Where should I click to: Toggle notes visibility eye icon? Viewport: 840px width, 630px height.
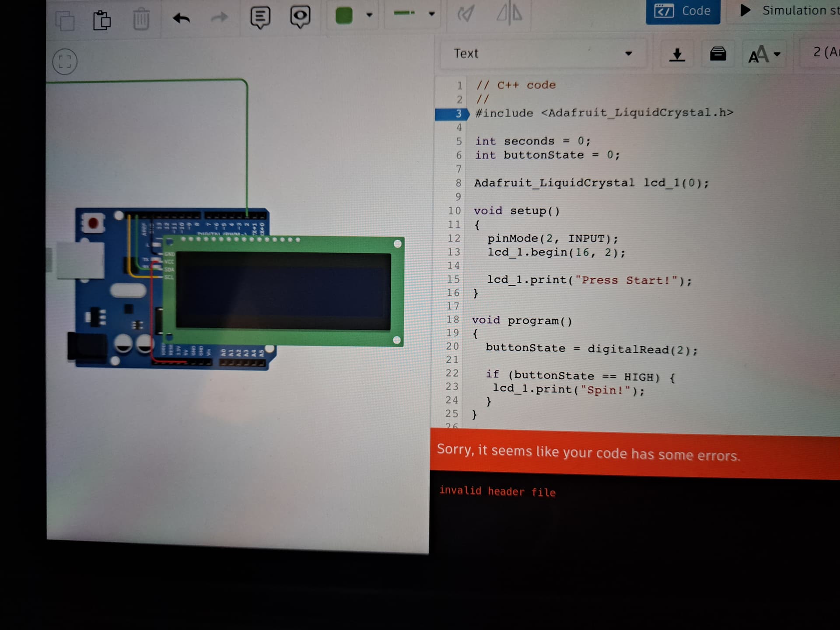pos(300,16)
